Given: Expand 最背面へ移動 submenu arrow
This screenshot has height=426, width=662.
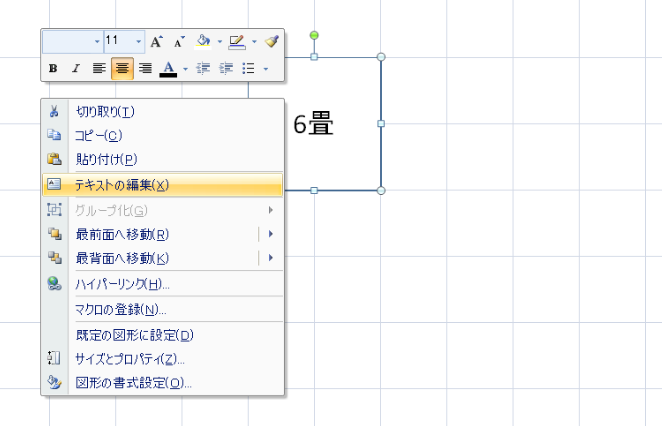Looking at the screenshot, I should coord(271,258).
